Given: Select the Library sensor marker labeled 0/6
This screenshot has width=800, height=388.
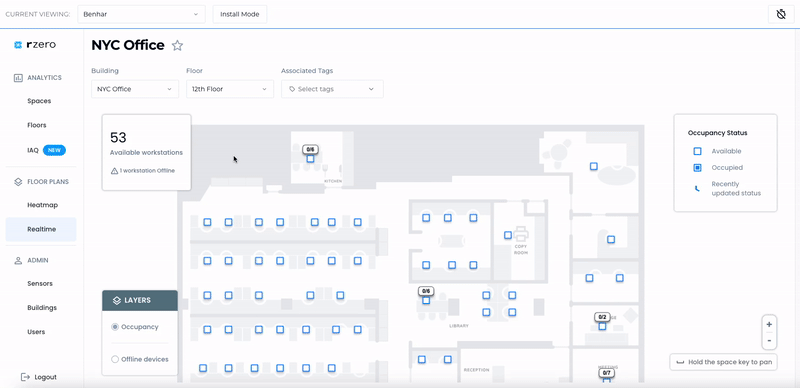Looking at the screenshot, I should pyautogui.click(x=426, y=300).
